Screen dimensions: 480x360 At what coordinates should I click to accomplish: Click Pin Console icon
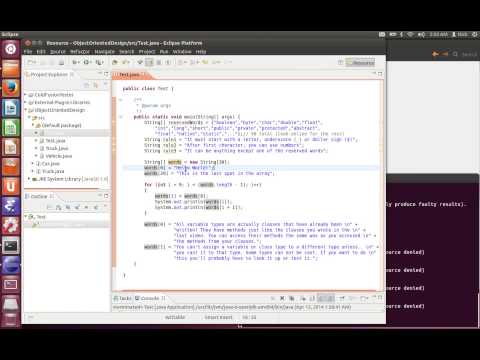[x=342, y=298]
